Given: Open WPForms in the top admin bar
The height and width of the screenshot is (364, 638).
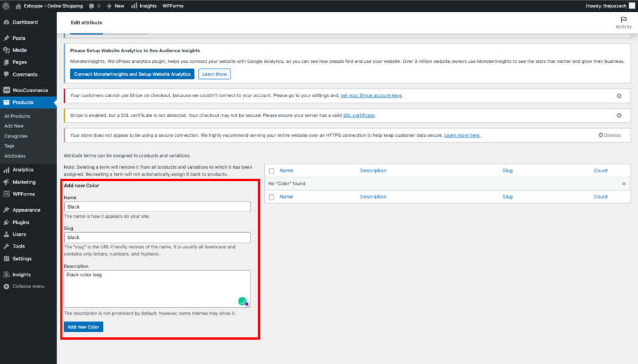Looking at the screenshot, I should pyautogui.click(x=173, y=6).
